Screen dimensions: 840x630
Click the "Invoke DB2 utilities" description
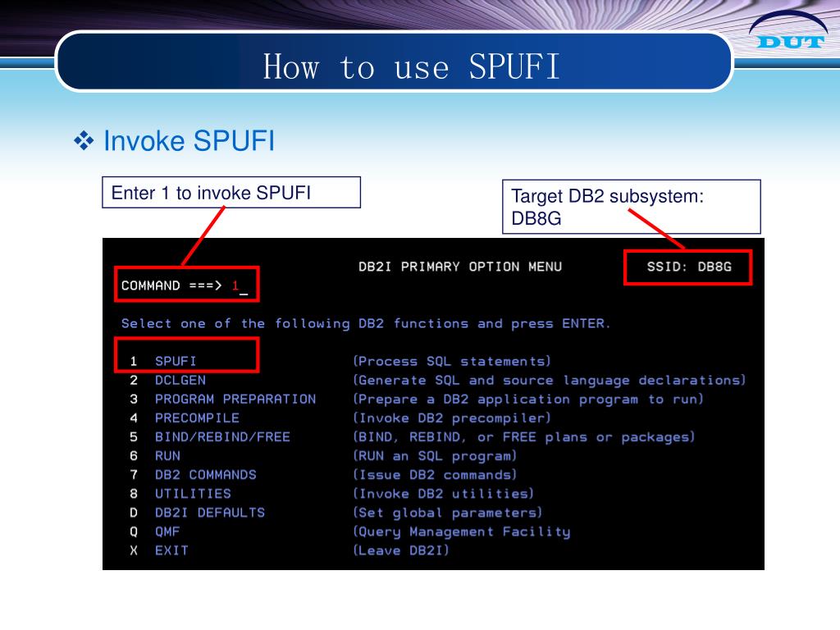tap(443, 494)
